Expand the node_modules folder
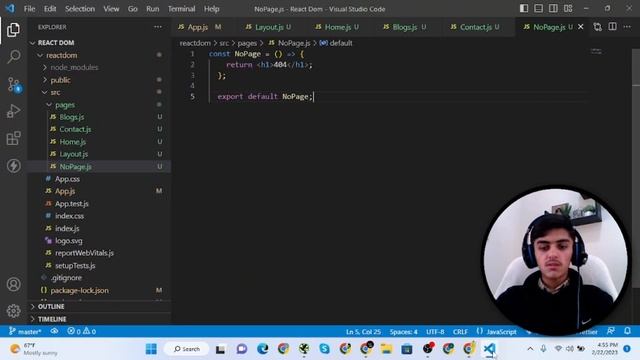 [x=99, y=67]
